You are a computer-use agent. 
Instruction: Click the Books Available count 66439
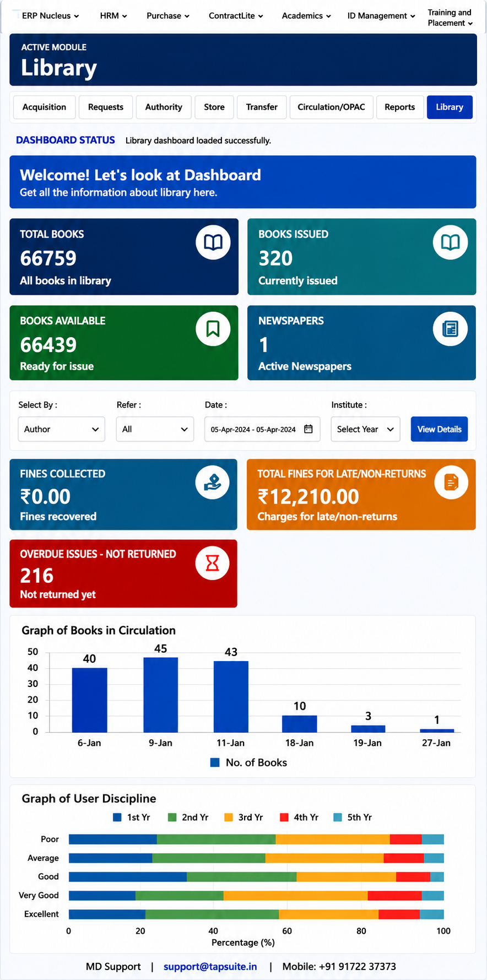coord(48,345)
